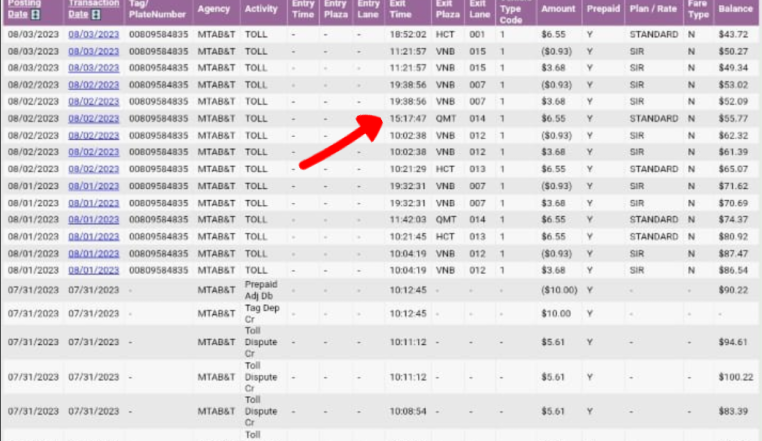Open 08/03/2023 transaction link with balance $50.27
The width and height of the screenshot is (762, 441).
[93, 52]
